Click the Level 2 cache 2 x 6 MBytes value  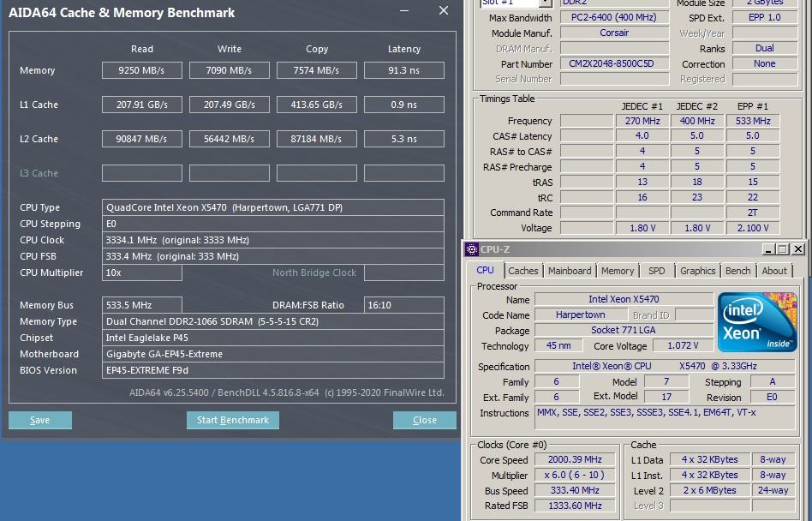pyautogui.click(x=709, y=490)
